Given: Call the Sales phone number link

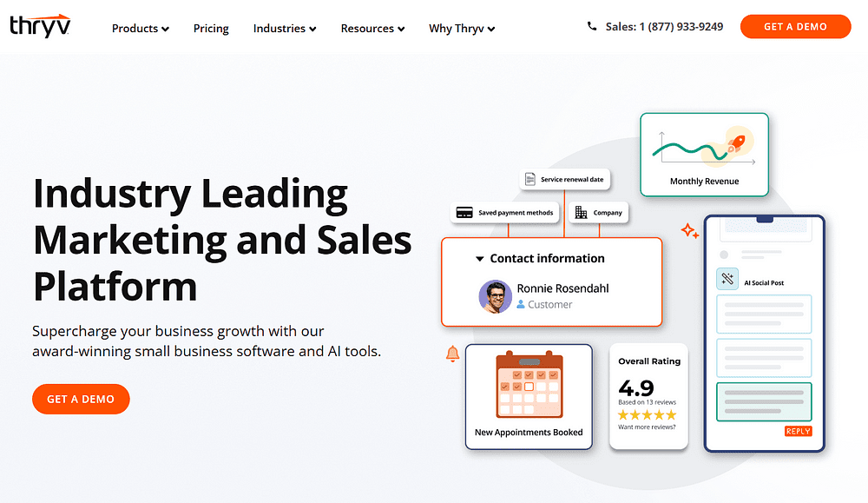Looking at the screenshot, I should click(664, 27).
